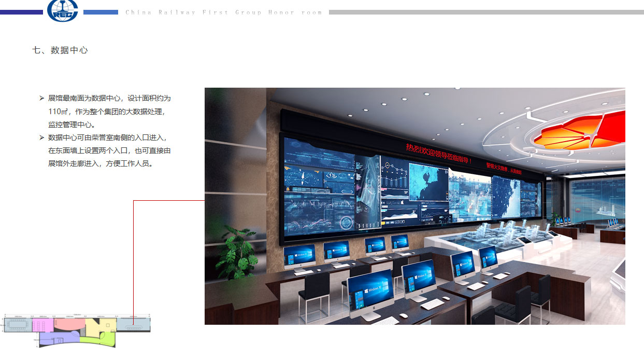Click the red ceiling emblem in the rendering
The width and height of the screenshot is (644, 359).
579,130
